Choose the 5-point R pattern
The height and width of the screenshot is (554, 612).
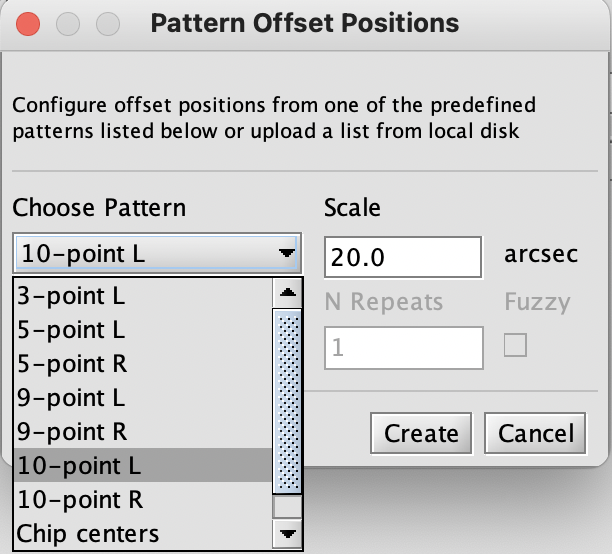pos(143,363)
